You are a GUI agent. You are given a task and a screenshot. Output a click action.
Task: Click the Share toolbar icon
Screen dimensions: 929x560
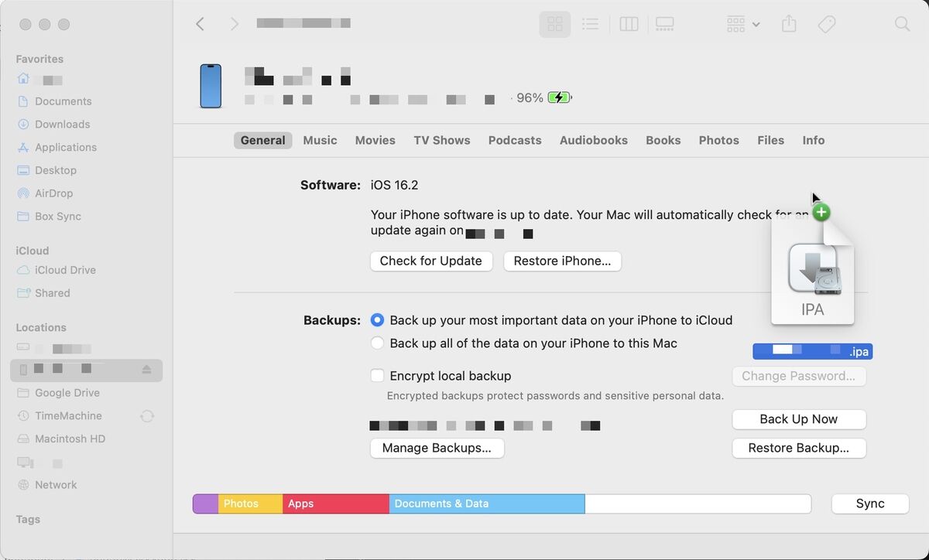coord(789,24)
